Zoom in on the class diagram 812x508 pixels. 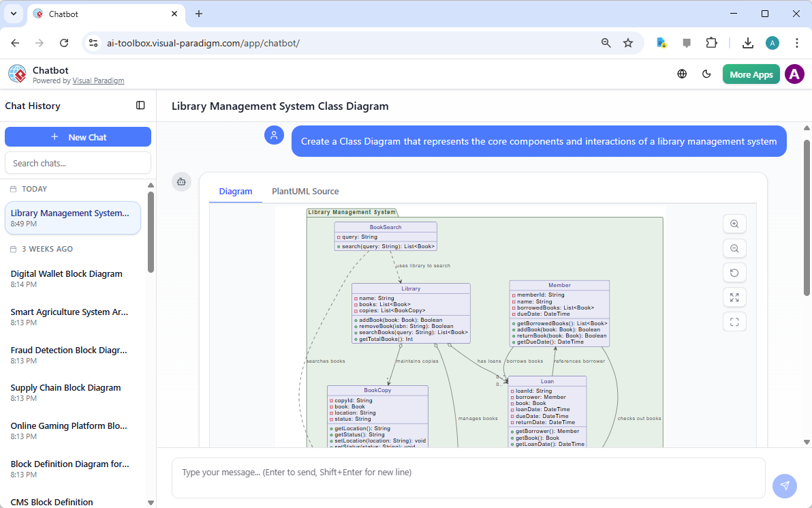(734, 224)
